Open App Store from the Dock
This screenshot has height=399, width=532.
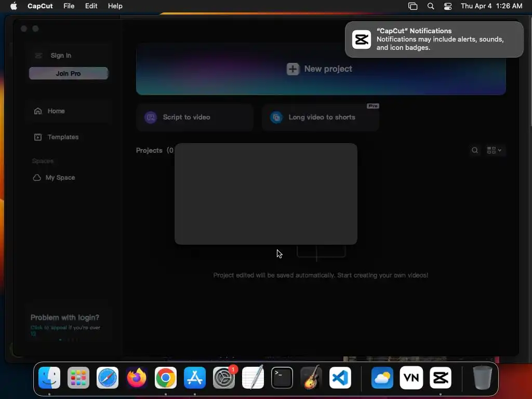195,378
